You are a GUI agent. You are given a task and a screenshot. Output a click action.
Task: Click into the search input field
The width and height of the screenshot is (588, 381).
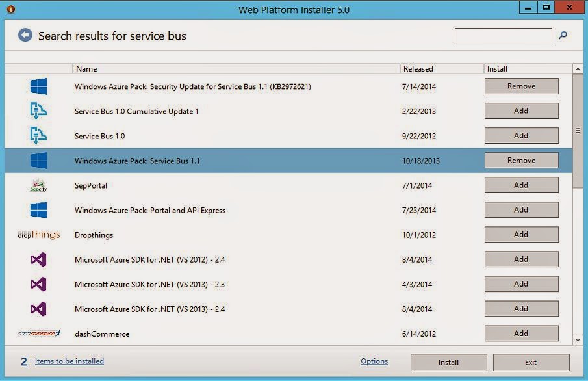[x=504, y=35]
